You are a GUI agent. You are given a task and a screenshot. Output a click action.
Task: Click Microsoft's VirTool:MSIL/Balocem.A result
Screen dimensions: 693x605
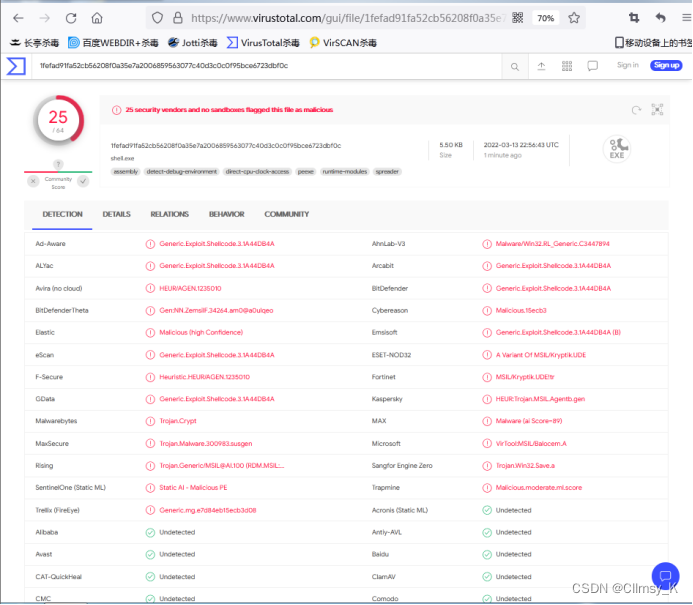pyautogui.click(x=531, y=443)
